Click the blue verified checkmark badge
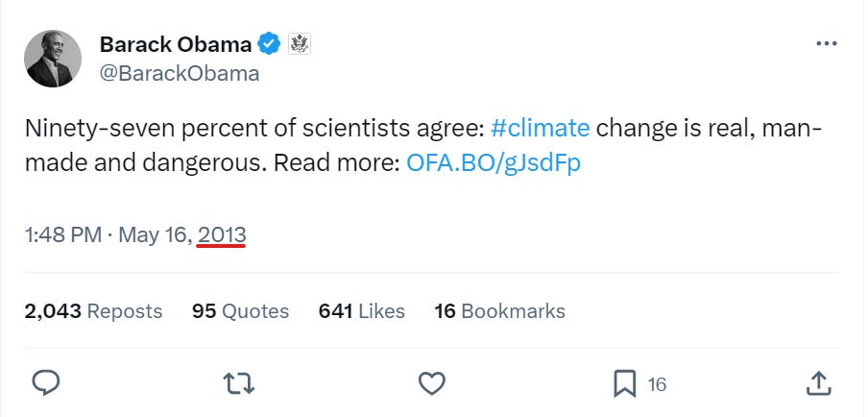The height and width of the screenshot is (417, 868). coord(270,44)
